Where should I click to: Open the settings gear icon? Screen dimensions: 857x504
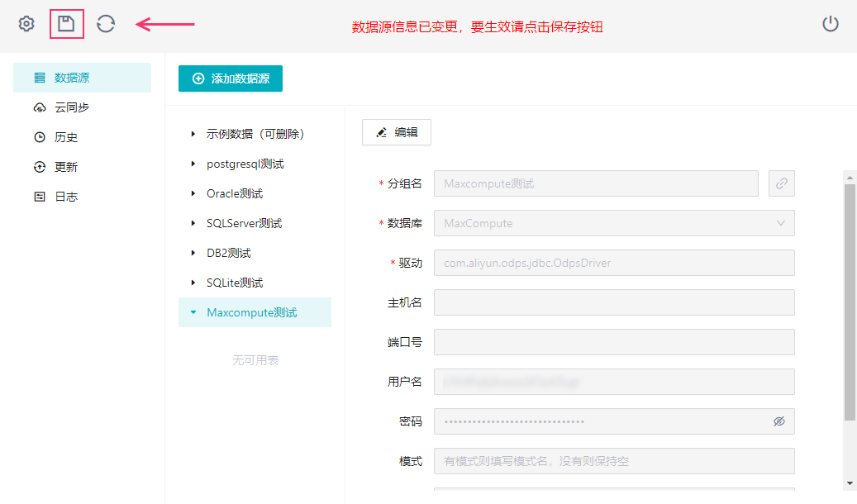(x=26, y=24)
